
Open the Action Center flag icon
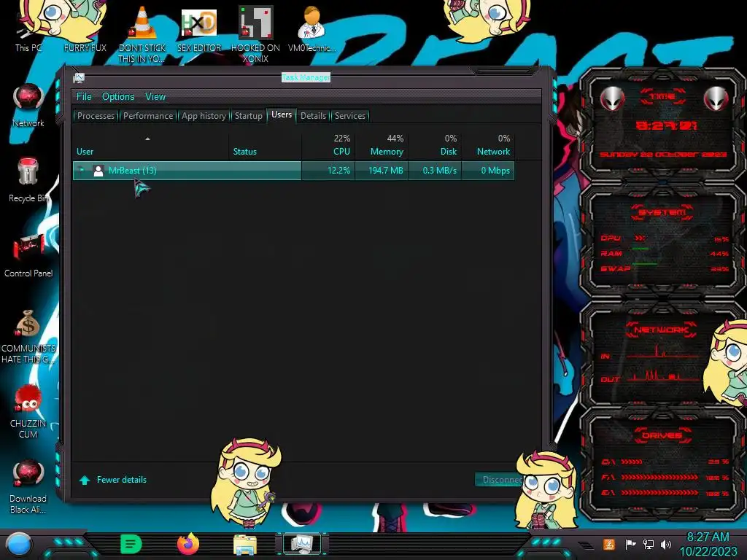click(x=630, y=544)
